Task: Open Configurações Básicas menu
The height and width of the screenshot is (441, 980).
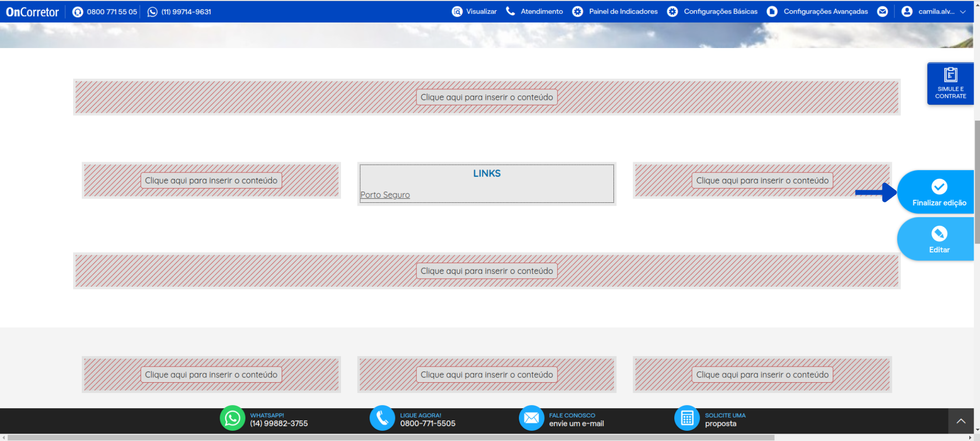Action: (712, 12)
